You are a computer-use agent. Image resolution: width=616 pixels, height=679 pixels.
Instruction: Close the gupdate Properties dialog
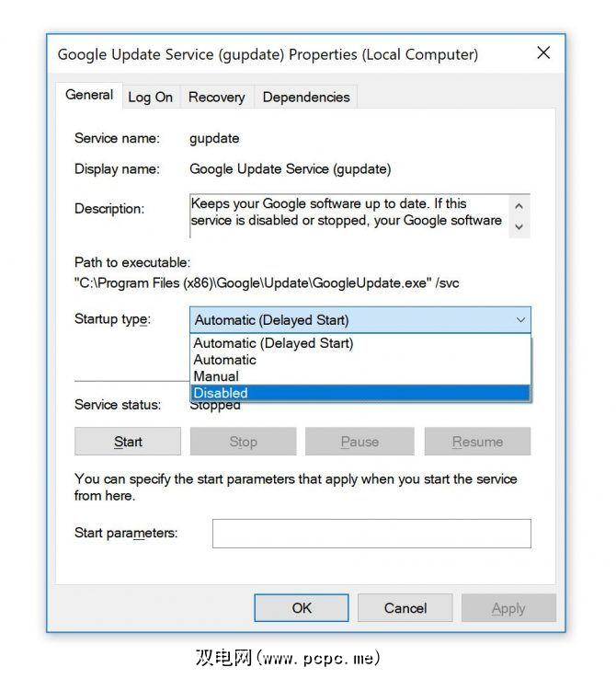point(543,53)
